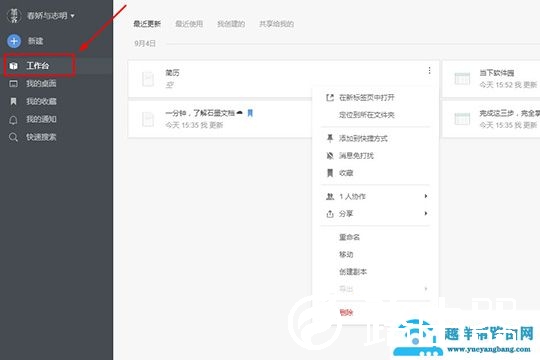The width and height of the screenshot is (540, 360).
Task: Click the 新建 label in the sidebar
Action: coord(35,41)
